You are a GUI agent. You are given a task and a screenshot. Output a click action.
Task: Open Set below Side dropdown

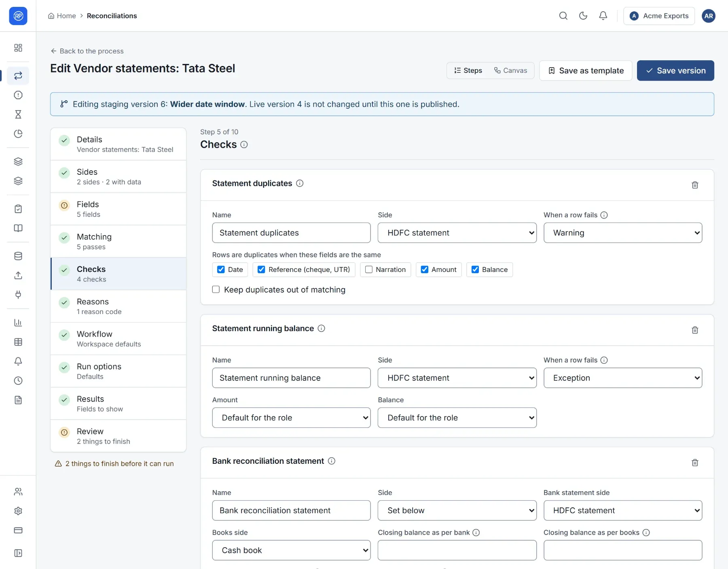click(457, 510)
